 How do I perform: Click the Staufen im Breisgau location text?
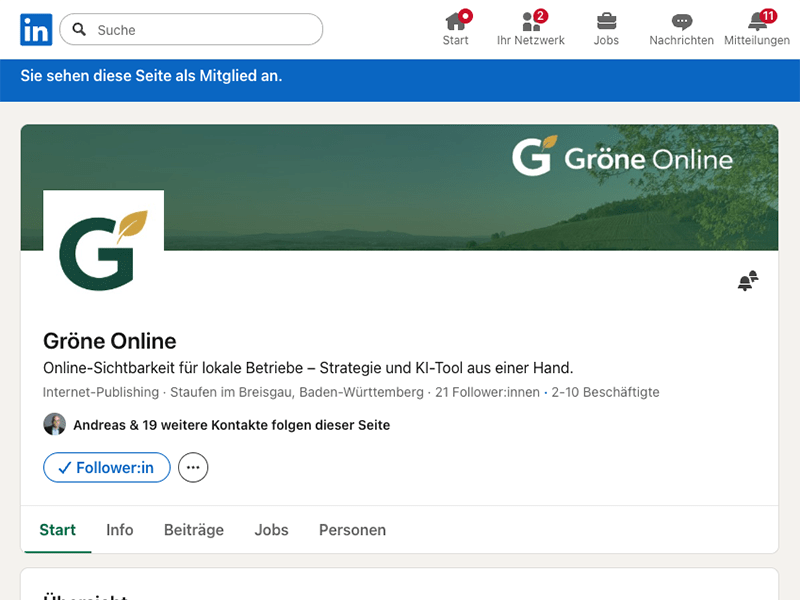point(297,392)
